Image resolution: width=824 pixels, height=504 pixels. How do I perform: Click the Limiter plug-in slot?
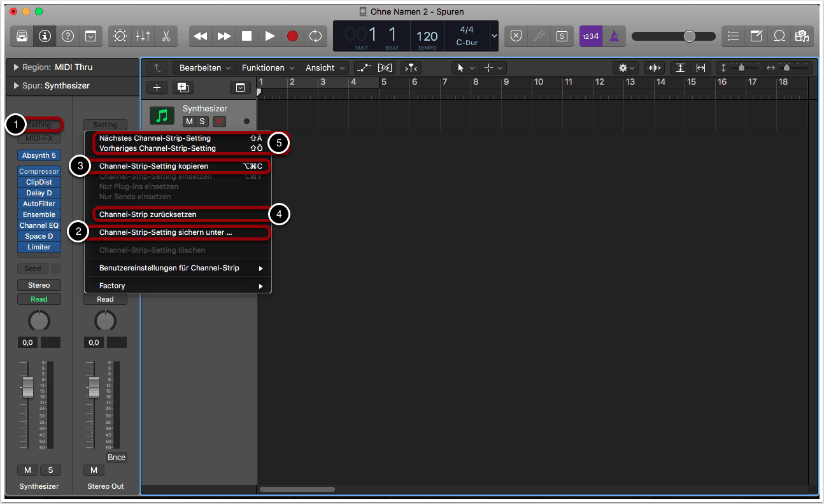(x=39, y=247)
